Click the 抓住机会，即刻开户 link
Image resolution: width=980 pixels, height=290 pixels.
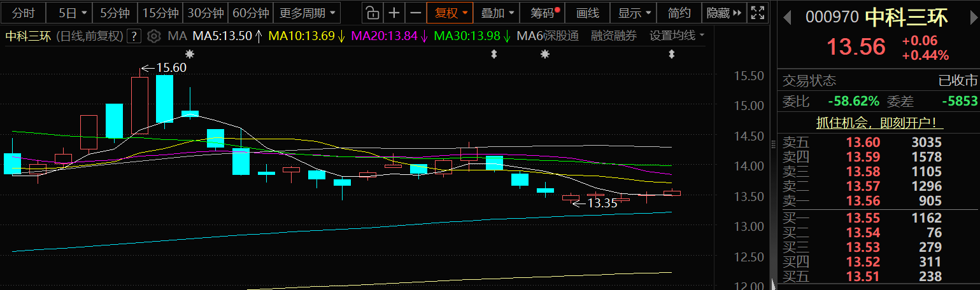pyautogui.click(x=879, y=123)
